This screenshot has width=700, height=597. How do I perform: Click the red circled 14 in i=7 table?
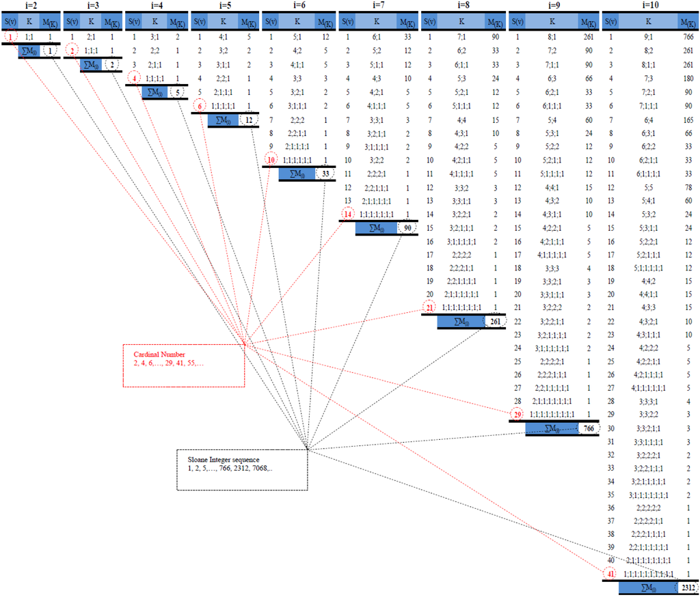(348, 214)
